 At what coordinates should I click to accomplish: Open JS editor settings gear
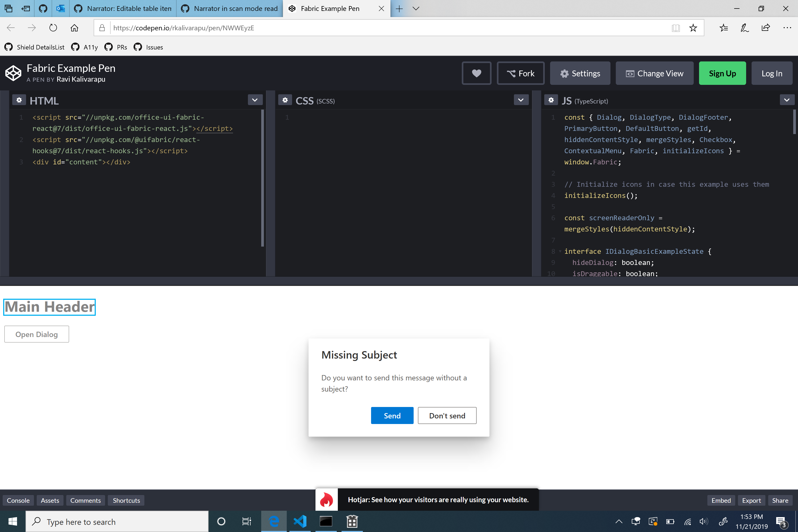coord(551,100)
